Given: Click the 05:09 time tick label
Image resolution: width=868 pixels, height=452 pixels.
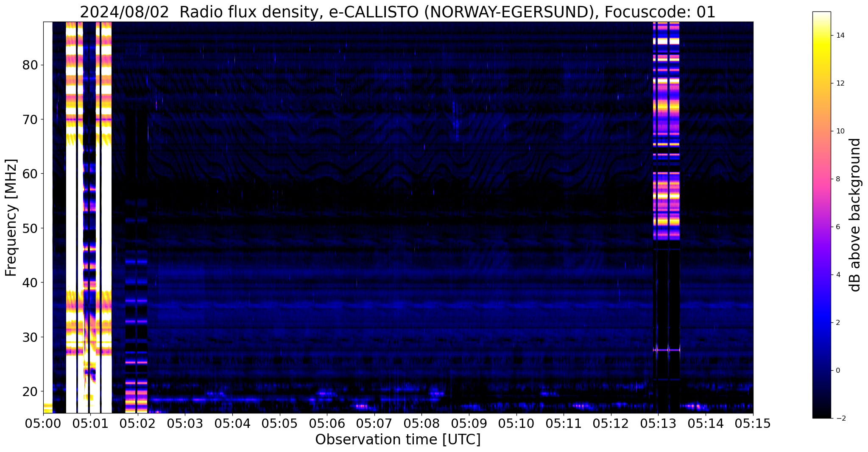Looking at the screenshot, I should (x=469, y=423).
